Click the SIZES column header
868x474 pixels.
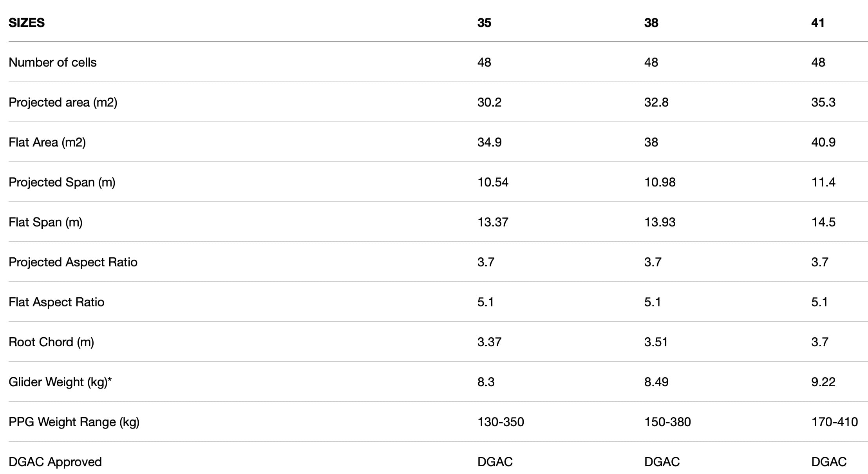coord(27,23)
